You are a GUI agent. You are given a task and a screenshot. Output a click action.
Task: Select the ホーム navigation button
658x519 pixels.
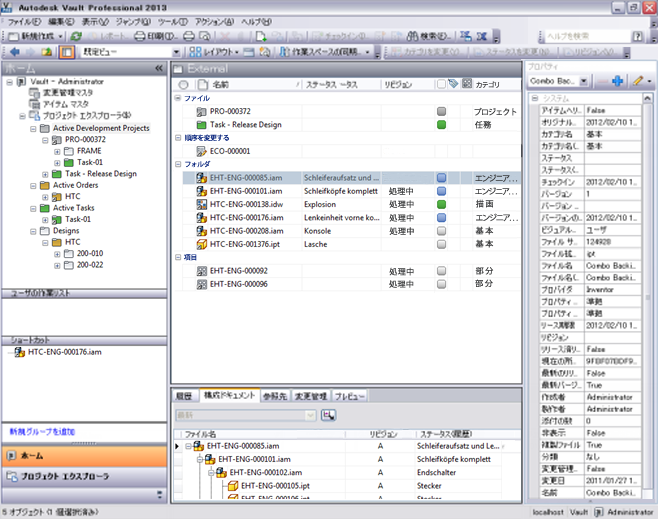(x=84, y=456)
